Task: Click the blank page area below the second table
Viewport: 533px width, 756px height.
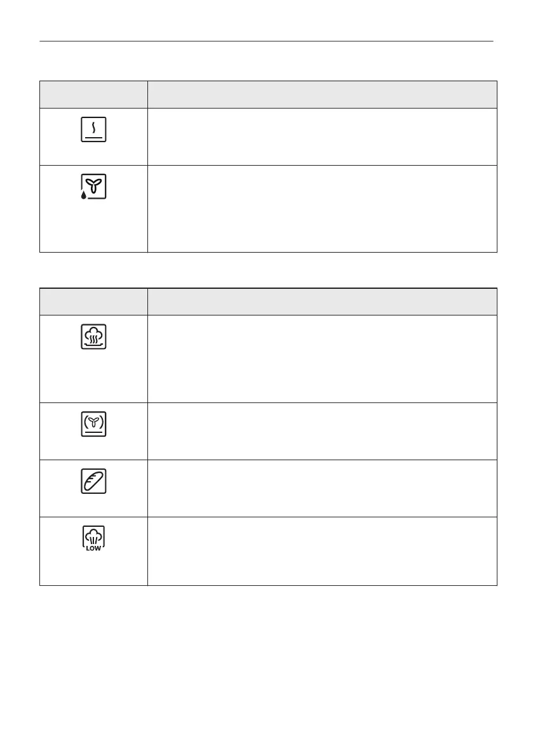Action: click(x=266, y=666)
